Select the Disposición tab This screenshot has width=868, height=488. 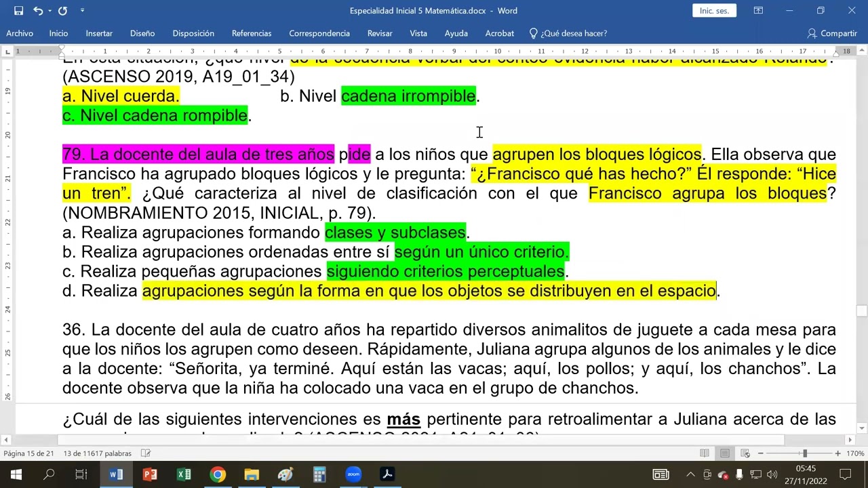tap(193, 33)
